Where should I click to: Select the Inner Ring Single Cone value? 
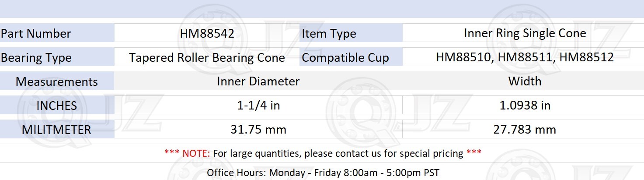click(x=525, y=33)
